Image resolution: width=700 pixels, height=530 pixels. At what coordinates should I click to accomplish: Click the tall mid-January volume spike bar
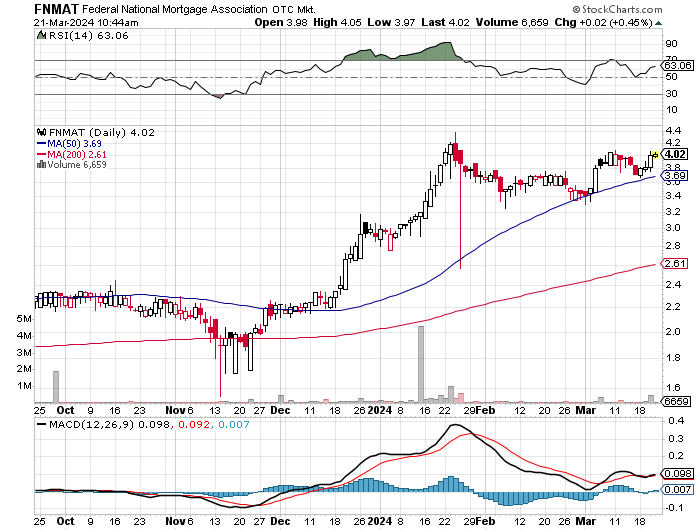tap(421, 364)
